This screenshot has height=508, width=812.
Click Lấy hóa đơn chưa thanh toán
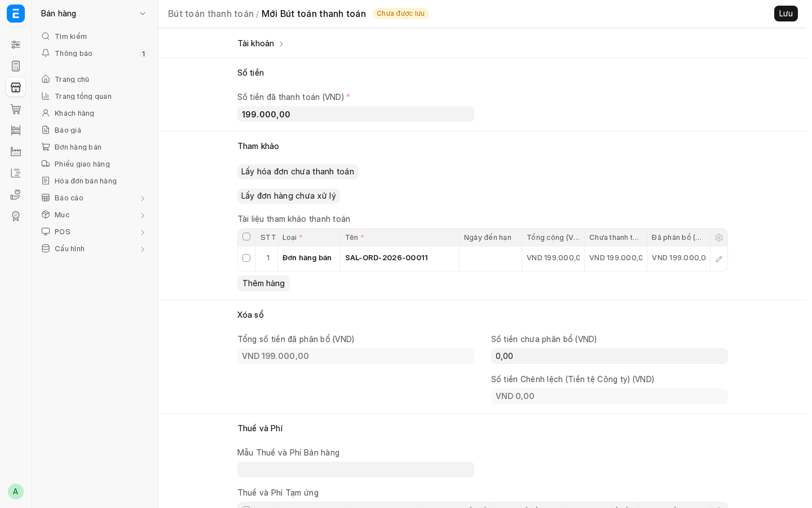point(298,172)
